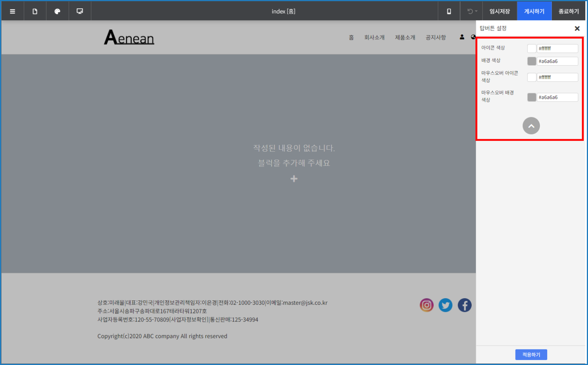Open the color palette design icon
Viewport: 588px width, 365px height.
57,11
